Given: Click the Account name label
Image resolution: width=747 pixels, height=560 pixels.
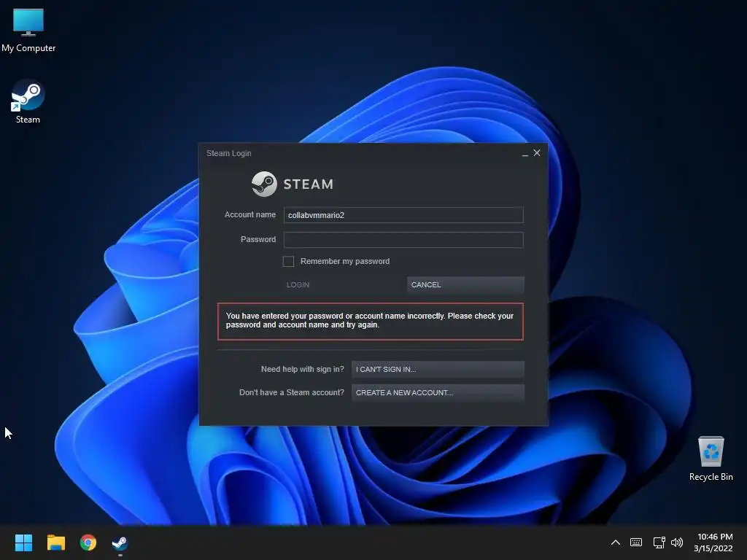Looking at the screenshot, I should coord(250,215).
